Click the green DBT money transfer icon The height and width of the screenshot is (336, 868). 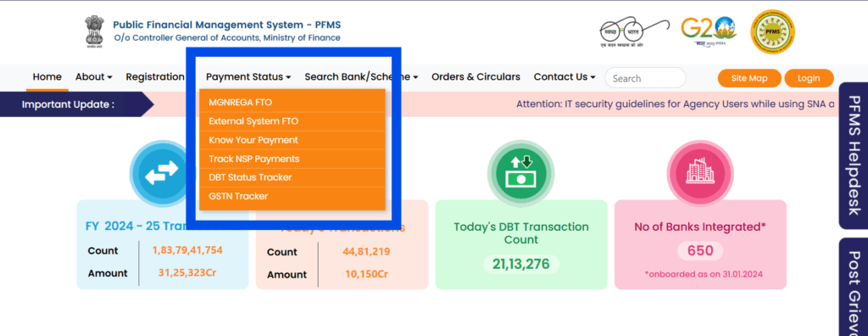[x=520, y=173]
